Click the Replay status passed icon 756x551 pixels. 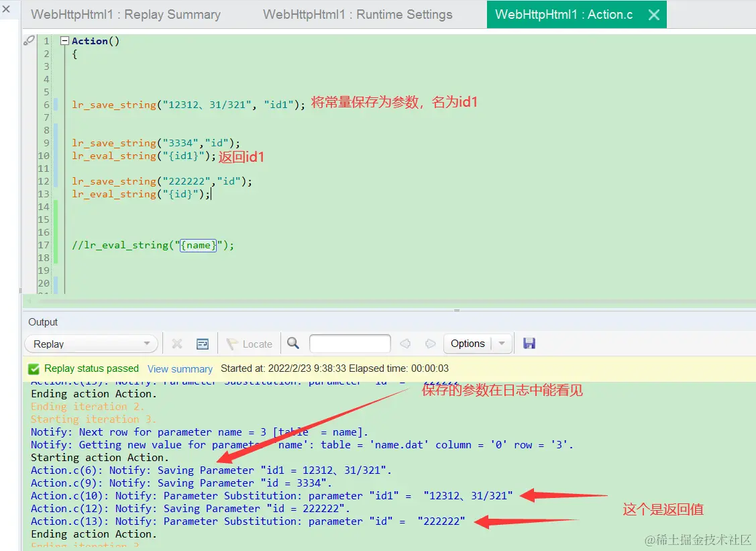click(34, 369)
